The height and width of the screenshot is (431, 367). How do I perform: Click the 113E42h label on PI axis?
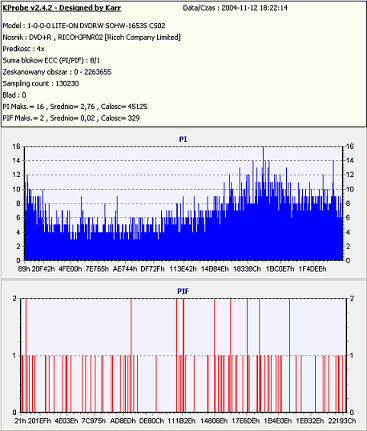click(x=183, y=269)
